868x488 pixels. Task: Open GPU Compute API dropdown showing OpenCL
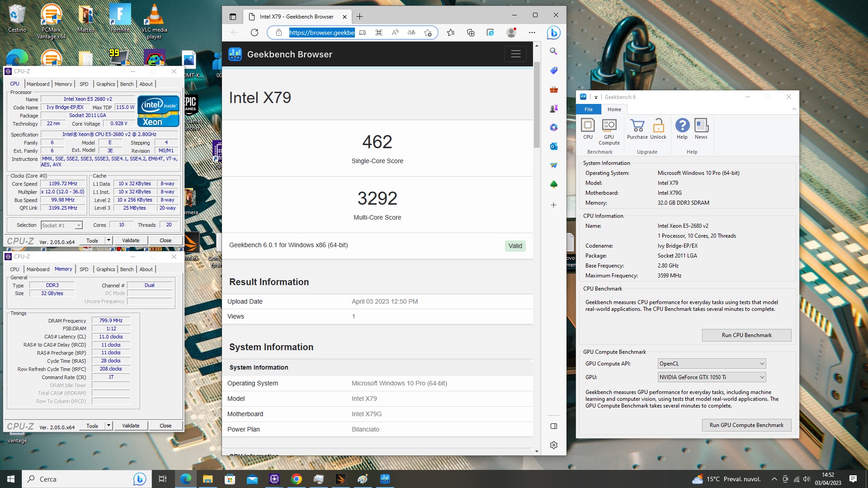712,364
